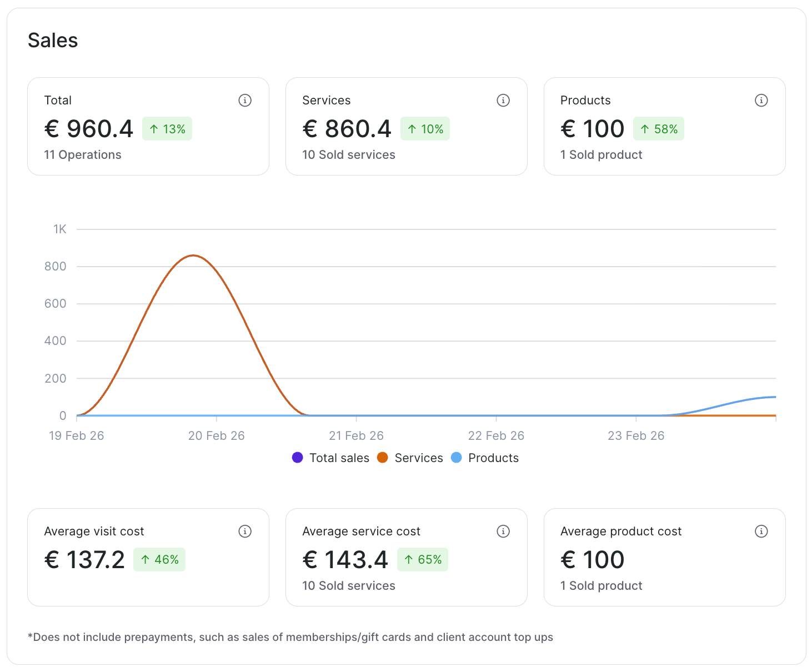This screenshot has height=672, width=812.
Task: Select the 23 Feb 26 date label
Action: 635,436
